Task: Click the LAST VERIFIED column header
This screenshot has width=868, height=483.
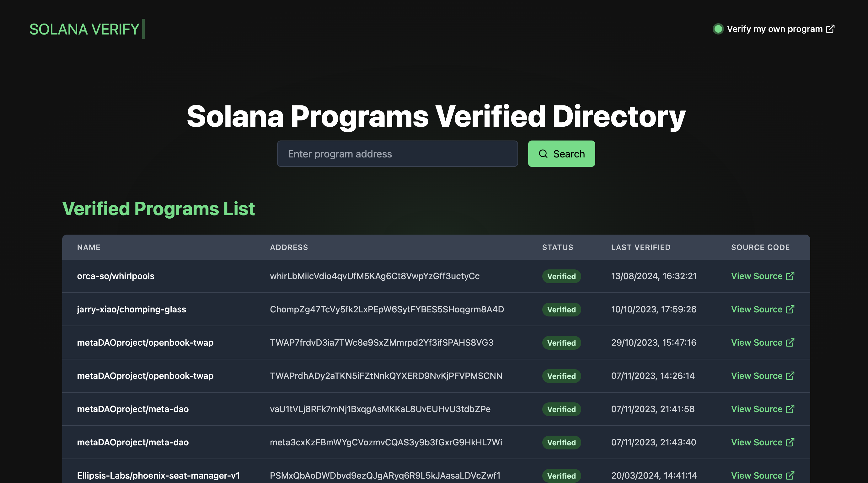Action: coord(640,247)
